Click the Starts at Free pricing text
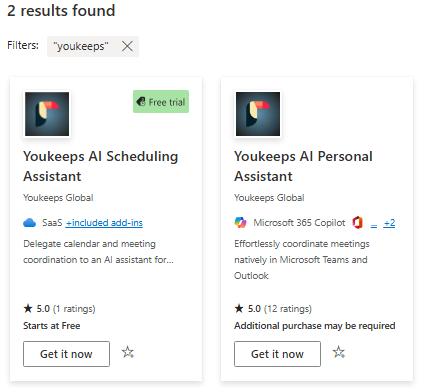Viewport: 421px width, 388px height. pos(52,326)
